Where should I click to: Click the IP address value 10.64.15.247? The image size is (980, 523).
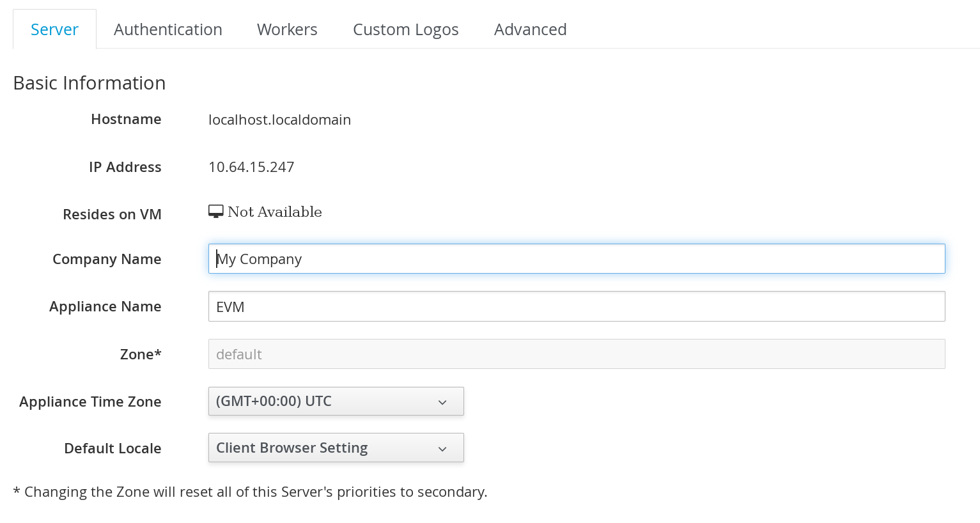(x=251, y=168)
